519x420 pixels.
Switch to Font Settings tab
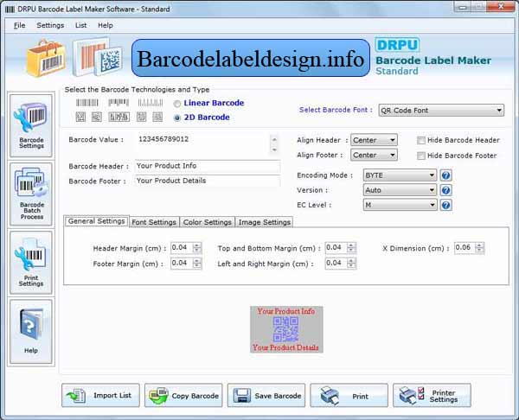tap(154, 222)
